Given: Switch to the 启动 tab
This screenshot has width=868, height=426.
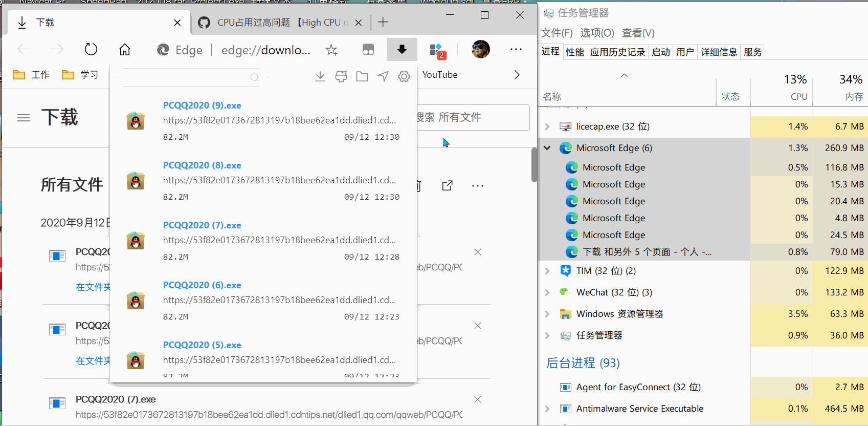Looking at the screenshot, I should point(661,52).
